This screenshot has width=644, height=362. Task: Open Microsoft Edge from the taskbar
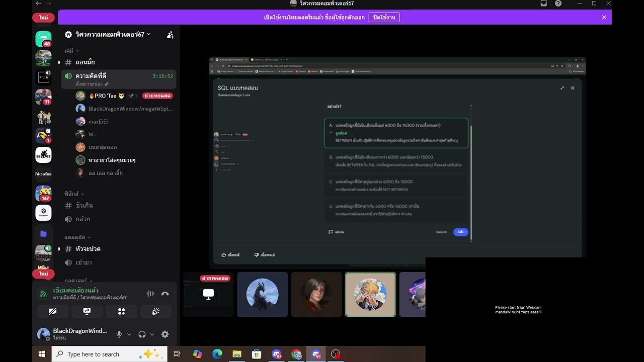click(217, 354)
